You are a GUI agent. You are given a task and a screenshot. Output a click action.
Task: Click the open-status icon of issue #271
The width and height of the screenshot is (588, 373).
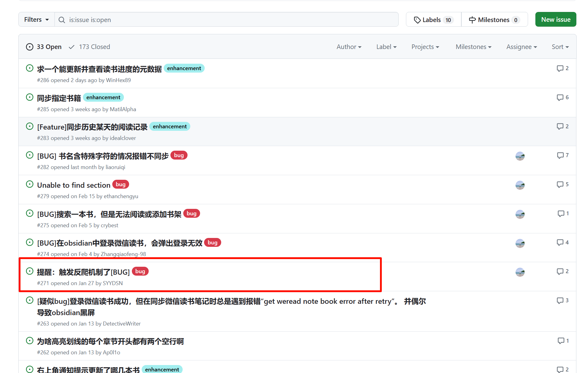click(30, 271)
